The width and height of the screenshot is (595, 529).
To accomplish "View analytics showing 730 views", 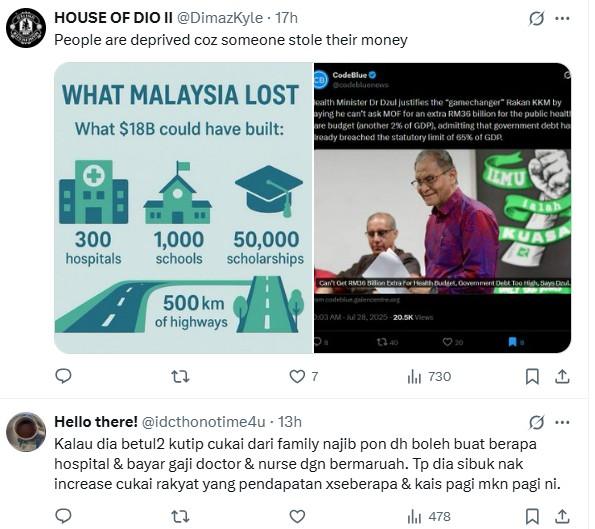I will 429,376.
